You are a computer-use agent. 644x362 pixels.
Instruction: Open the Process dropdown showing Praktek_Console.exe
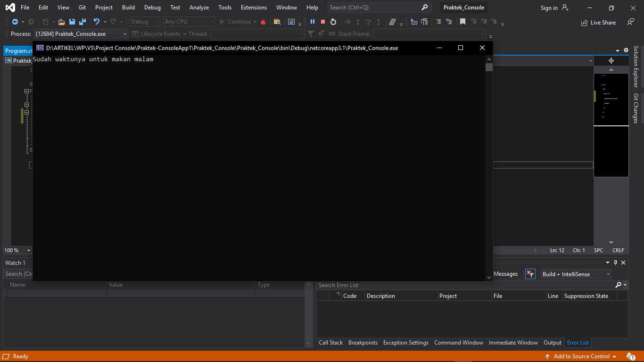81,34
